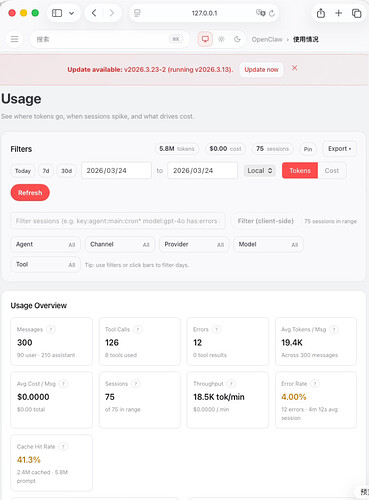369x500 pixels.
Task: Select the 30d date range
Action: coord(66,171)
